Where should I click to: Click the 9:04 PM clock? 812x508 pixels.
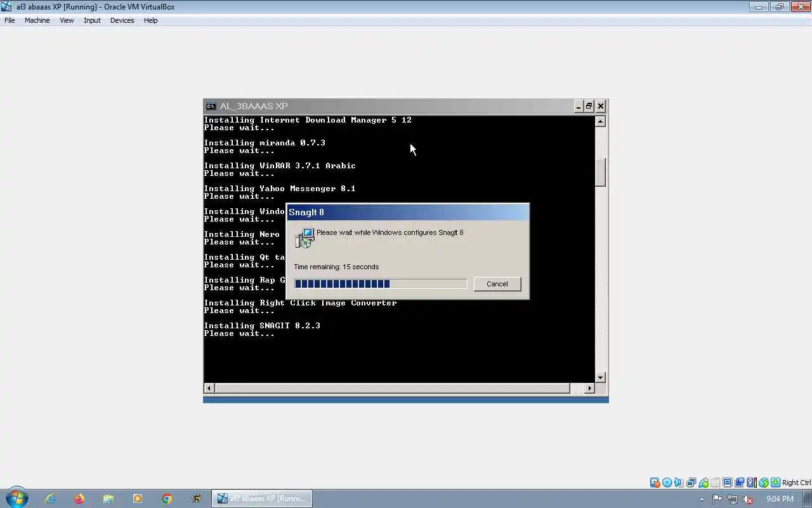click(x=780, y=499)
